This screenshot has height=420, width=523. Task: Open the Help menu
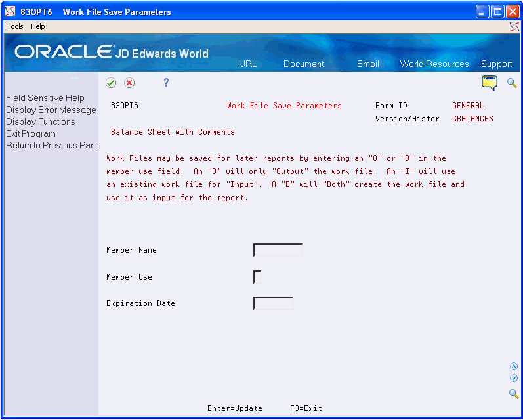(37, 27)
